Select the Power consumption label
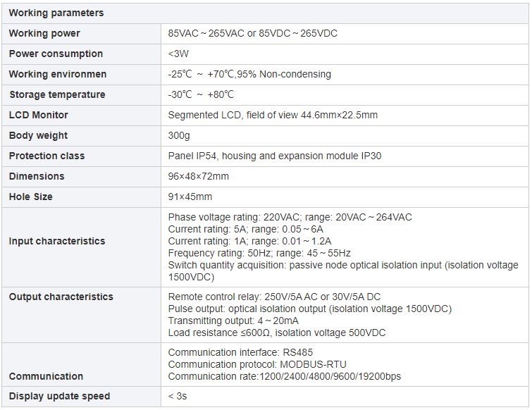Screen dimensions: 532x410 tap(56, 54)
